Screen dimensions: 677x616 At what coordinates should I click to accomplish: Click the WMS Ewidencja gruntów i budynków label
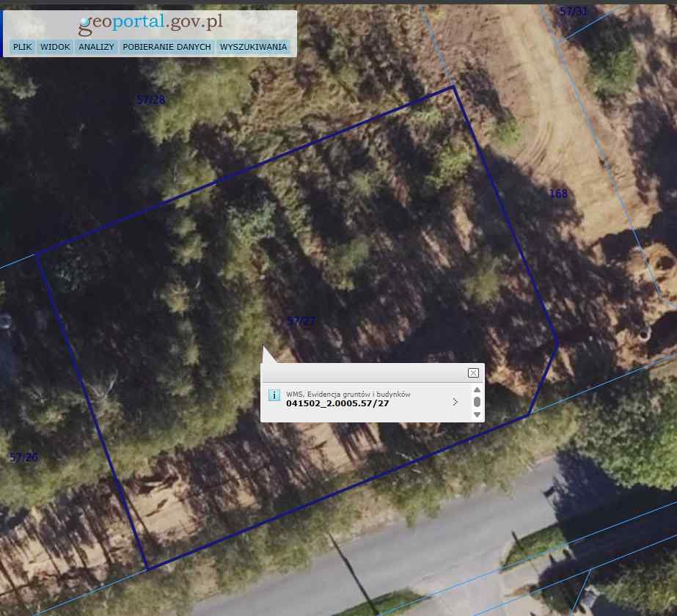pos(348,394)
